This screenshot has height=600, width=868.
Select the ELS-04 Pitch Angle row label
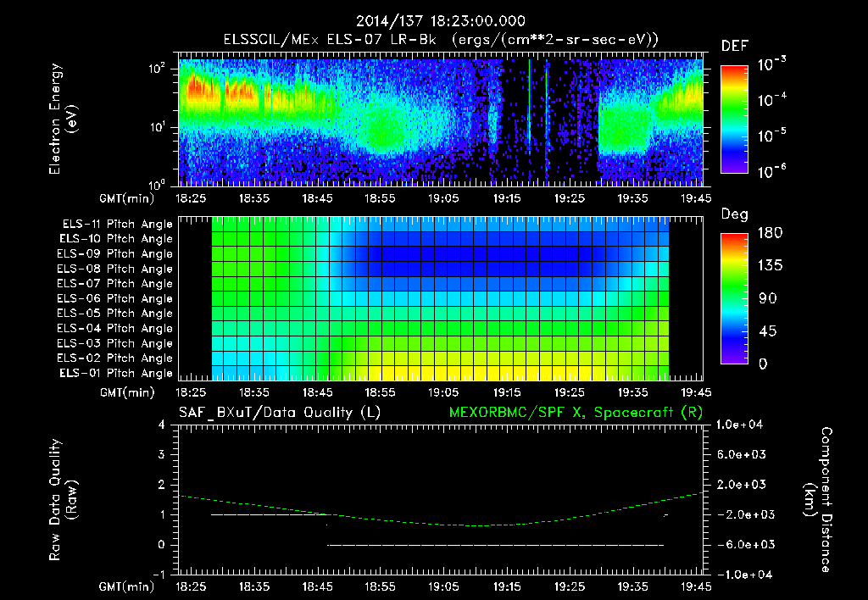point(115,328)
